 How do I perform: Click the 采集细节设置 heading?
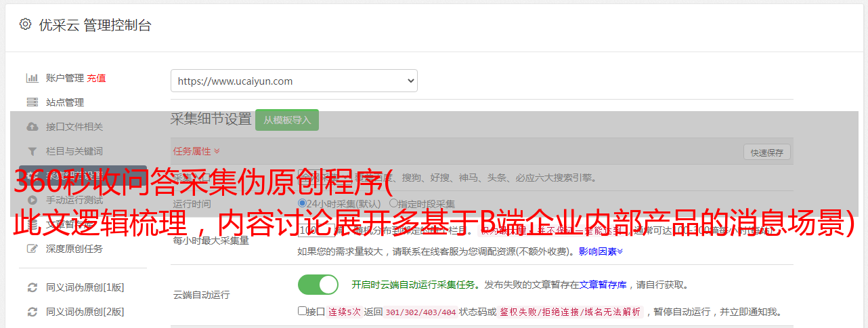(211, 119)
